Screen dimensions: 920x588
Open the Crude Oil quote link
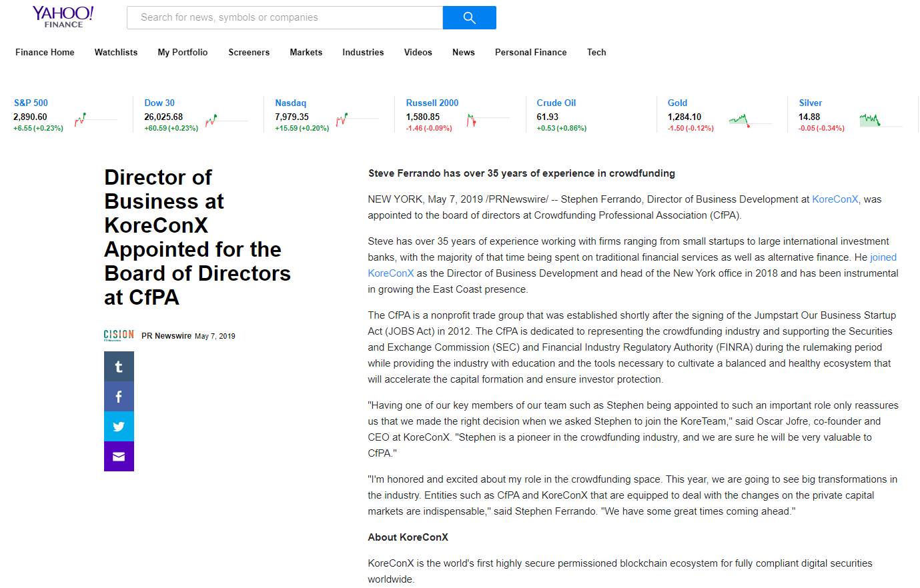556,103
